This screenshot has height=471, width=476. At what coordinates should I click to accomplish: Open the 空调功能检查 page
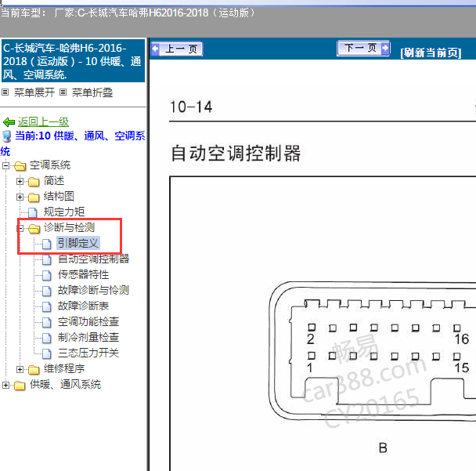88,321
